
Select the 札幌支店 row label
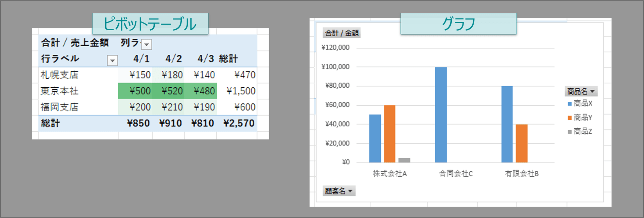pos(59,75)
